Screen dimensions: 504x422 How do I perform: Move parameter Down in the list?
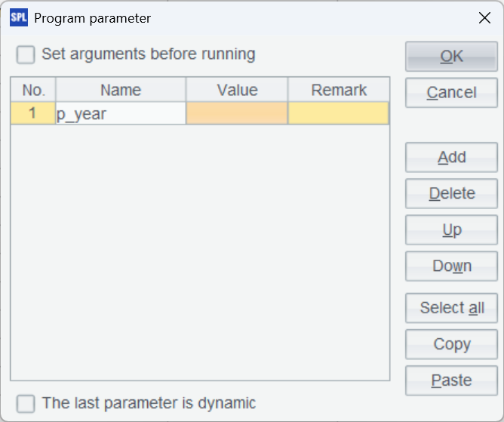[x=451, y=266]
